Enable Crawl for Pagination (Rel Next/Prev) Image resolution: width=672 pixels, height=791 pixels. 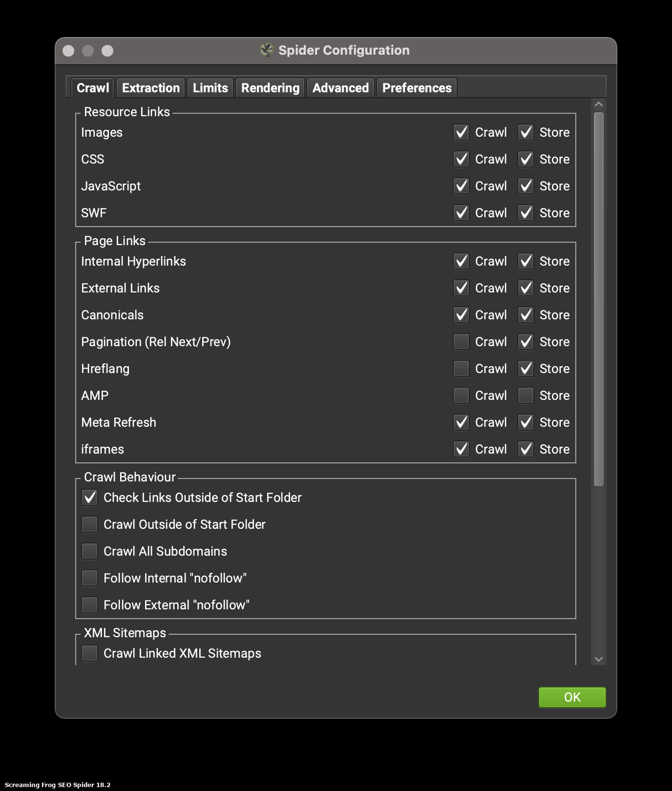[x=461, y=342]
